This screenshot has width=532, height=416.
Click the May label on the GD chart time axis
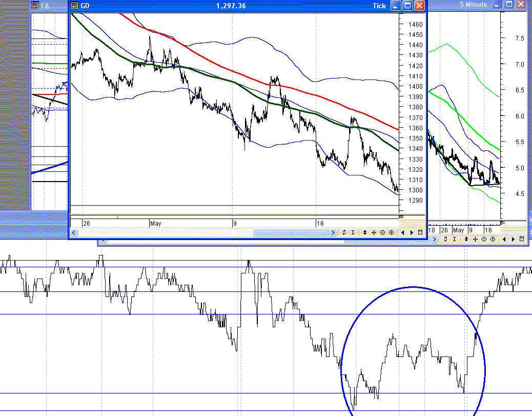[x=155, y=224]
